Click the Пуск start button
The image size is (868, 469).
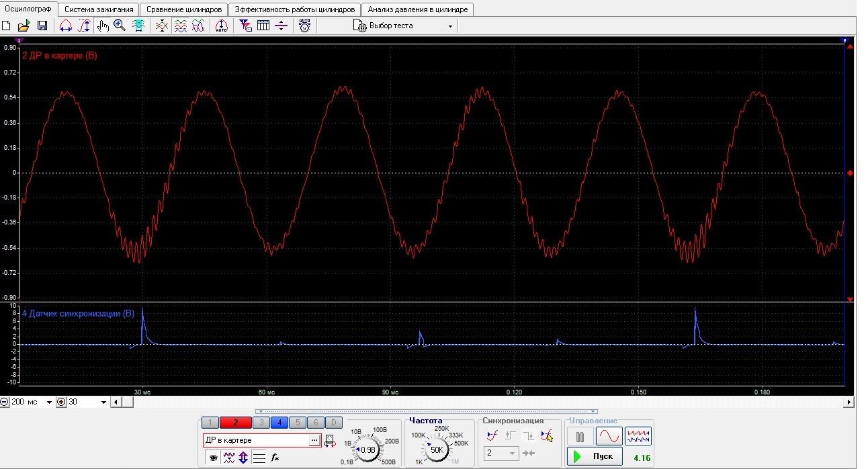[x=594, y=457]
